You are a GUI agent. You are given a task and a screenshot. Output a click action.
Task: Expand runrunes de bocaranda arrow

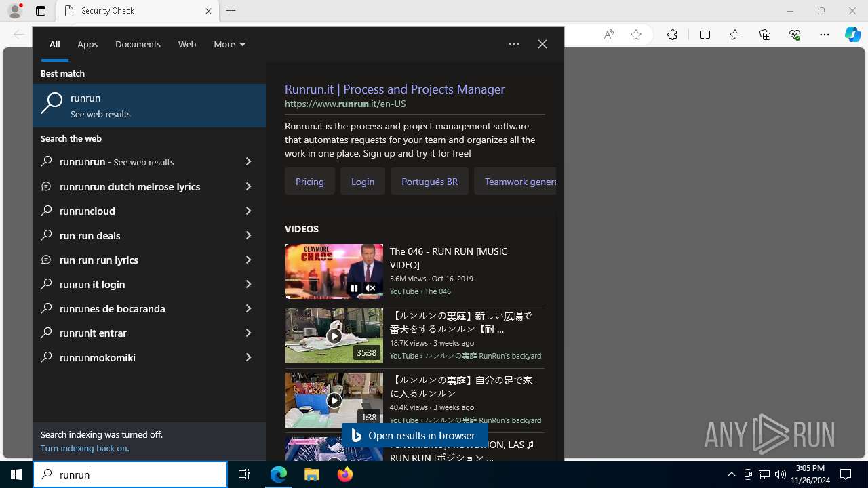pyautogui.click(x=248, y=308)
